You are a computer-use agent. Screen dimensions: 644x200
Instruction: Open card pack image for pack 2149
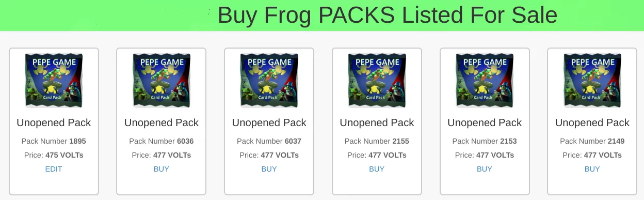pos(592,80)
